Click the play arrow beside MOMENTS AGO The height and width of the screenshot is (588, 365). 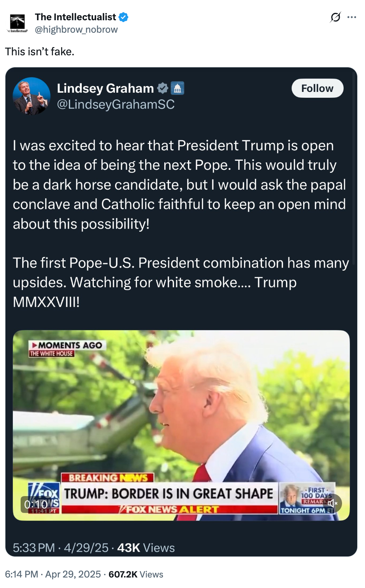point(35,345)
